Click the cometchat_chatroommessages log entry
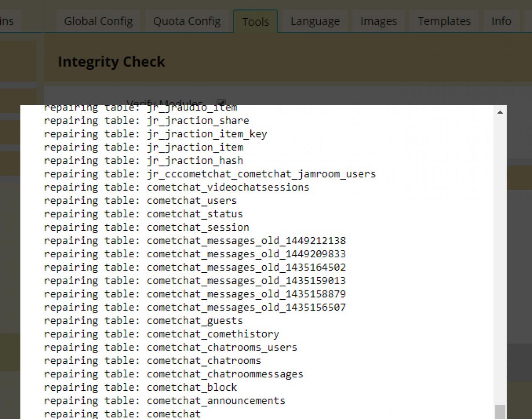532x419 pixels. tap(174, 374)
